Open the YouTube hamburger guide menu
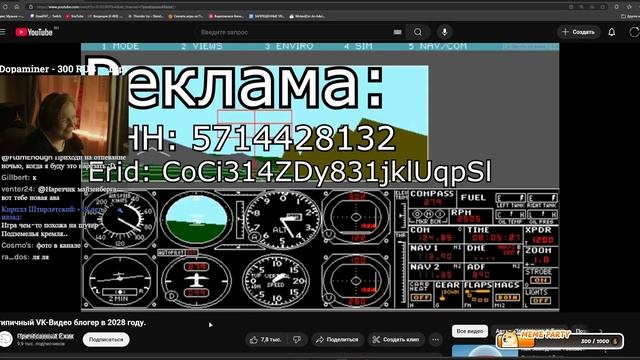Image resolution: width=640 pixels, height=360 pixels. [3, 32]
